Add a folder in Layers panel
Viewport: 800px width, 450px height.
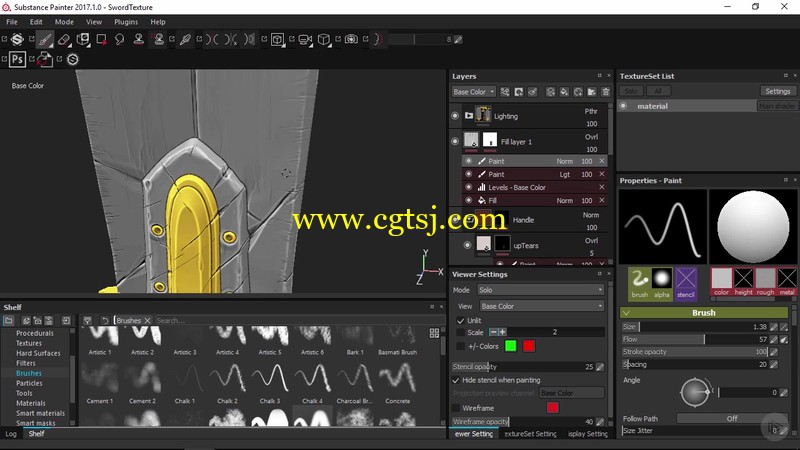591,92
